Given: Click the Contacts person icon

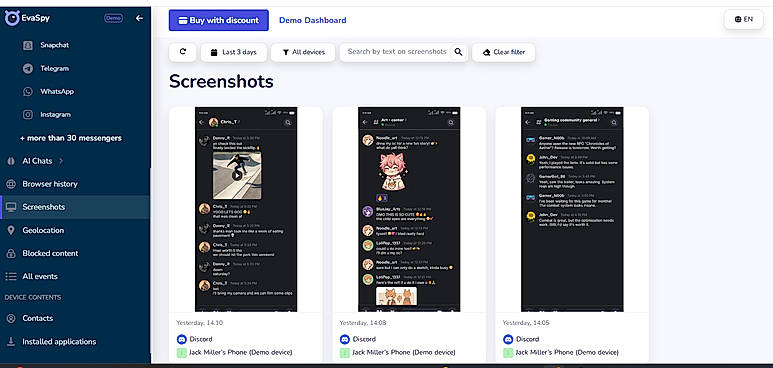Looking at the screenshot, I should pyautogui.click(x=11, y=319).
